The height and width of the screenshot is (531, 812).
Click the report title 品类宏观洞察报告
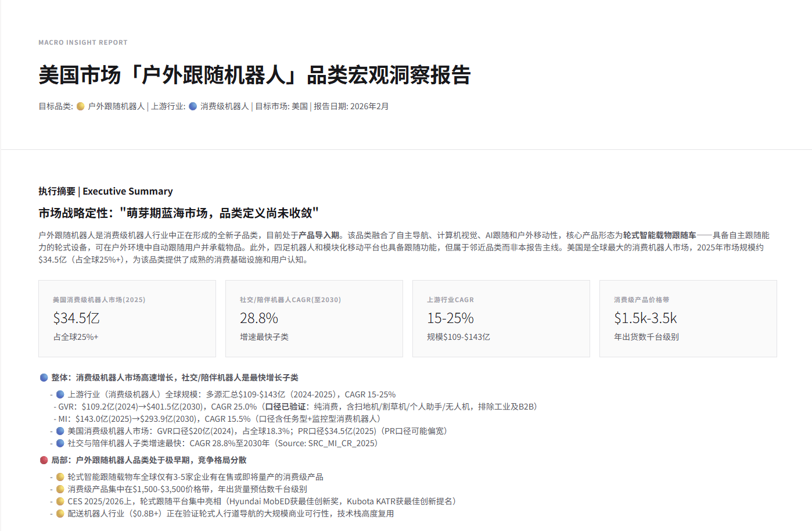[254, 75]
